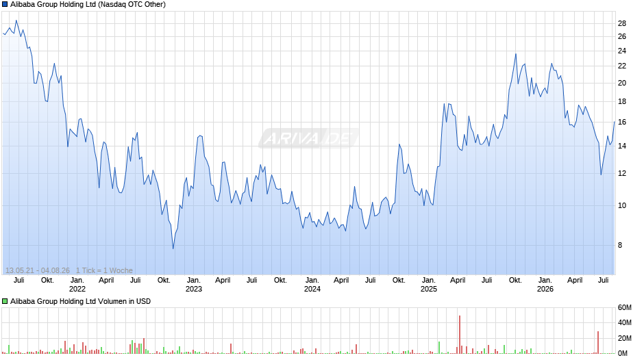Click the blue legend square beside Alibaba title
Screen dimensions: 644x360
tap(5, 5)
